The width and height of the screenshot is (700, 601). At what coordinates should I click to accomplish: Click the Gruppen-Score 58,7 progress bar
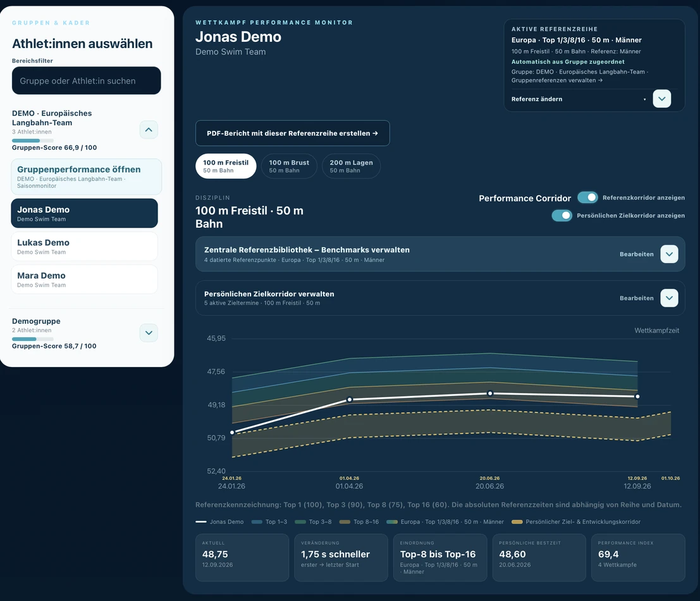33,339
